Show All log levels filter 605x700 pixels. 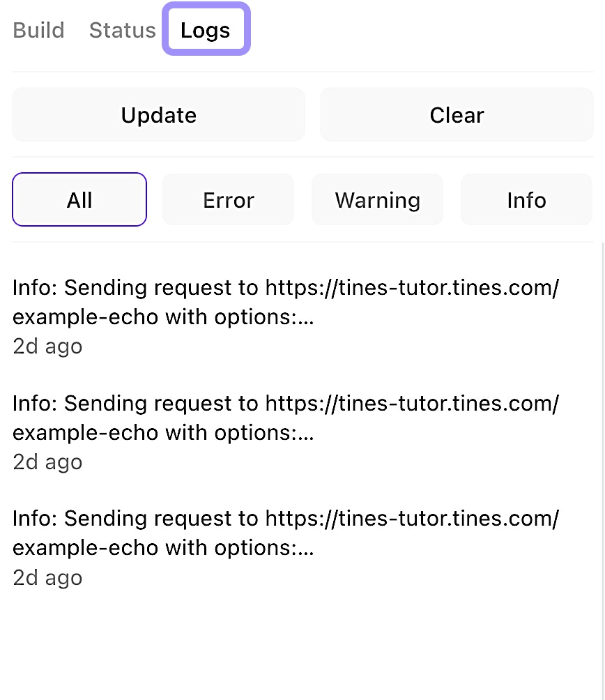point(79,200)
